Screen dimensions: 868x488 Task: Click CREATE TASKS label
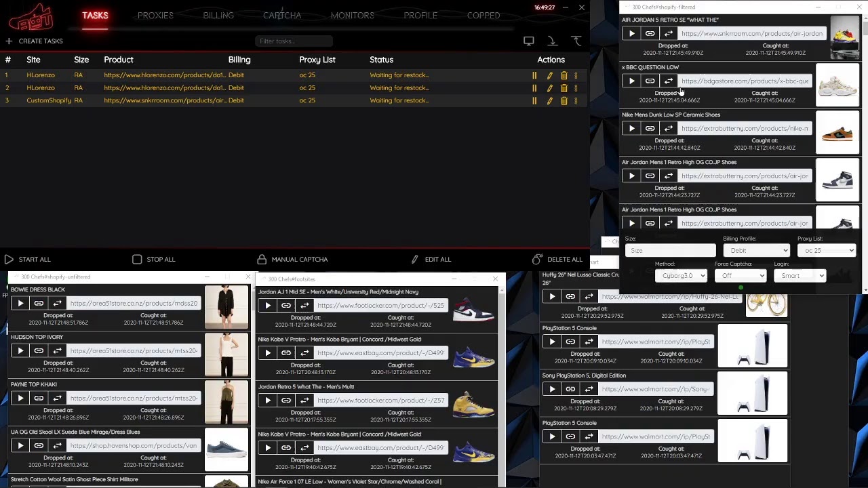coord(41,41)
